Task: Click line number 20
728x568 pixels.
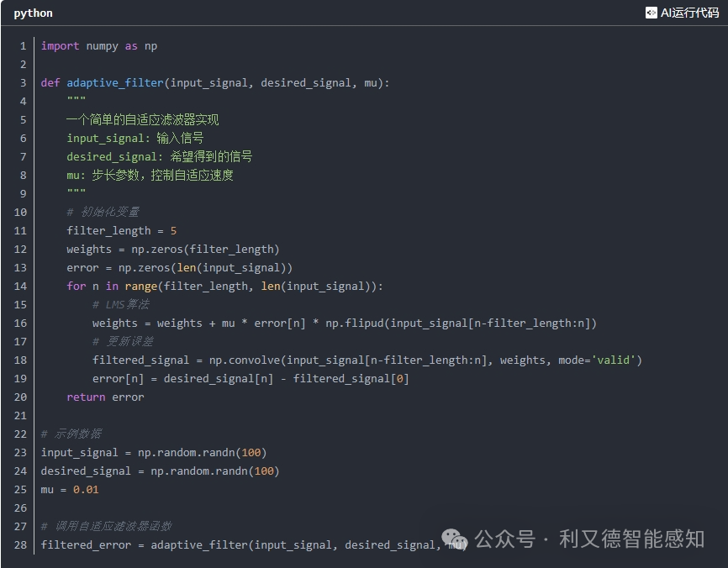Action: coord(20,397)
